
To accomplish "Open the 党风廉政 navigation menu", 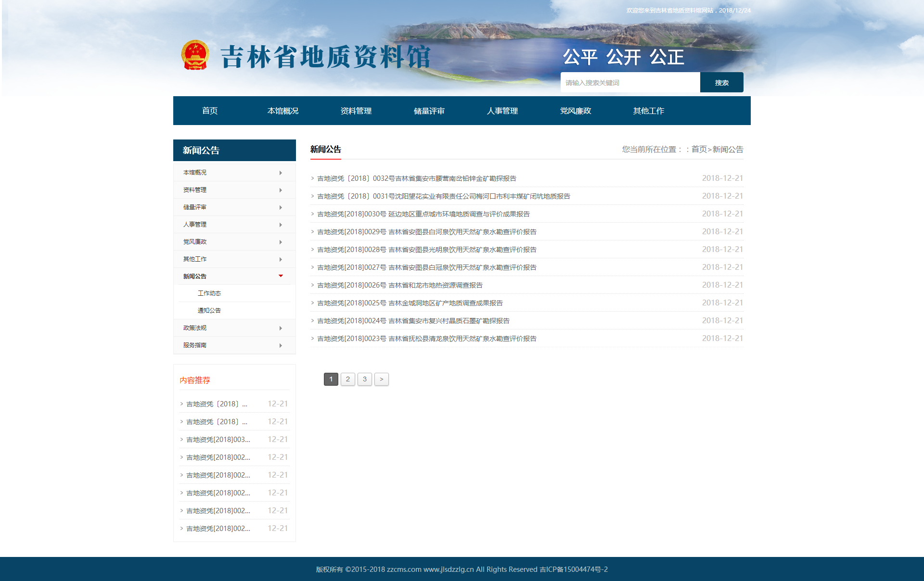I will [576, 111].
